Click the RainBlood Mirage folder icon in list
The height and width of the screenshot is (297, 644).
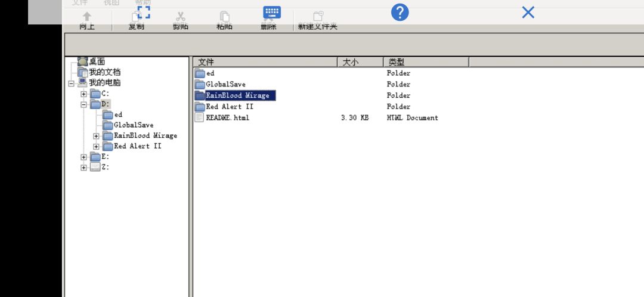tap(200, 95)
